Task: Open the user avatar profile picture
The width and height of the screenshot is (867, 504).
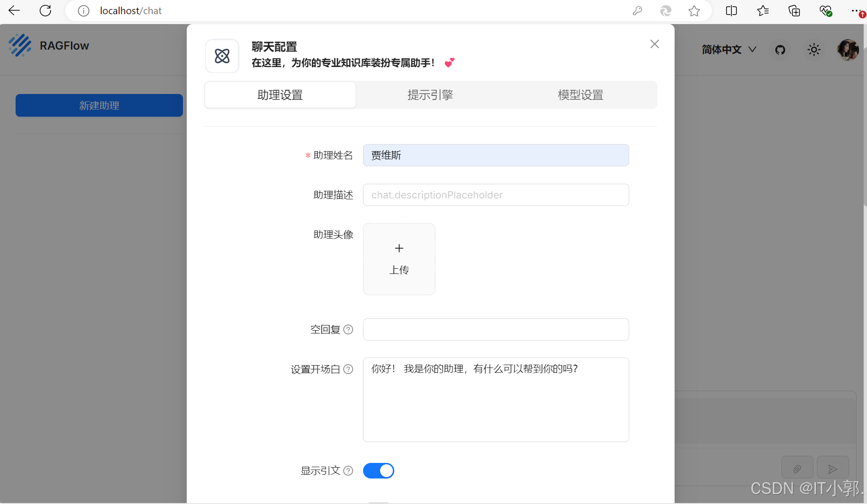Action: point(848,50)
